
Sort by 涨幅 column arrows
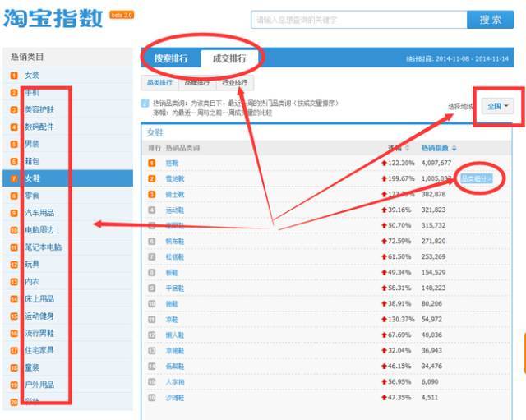click(408, 148)
